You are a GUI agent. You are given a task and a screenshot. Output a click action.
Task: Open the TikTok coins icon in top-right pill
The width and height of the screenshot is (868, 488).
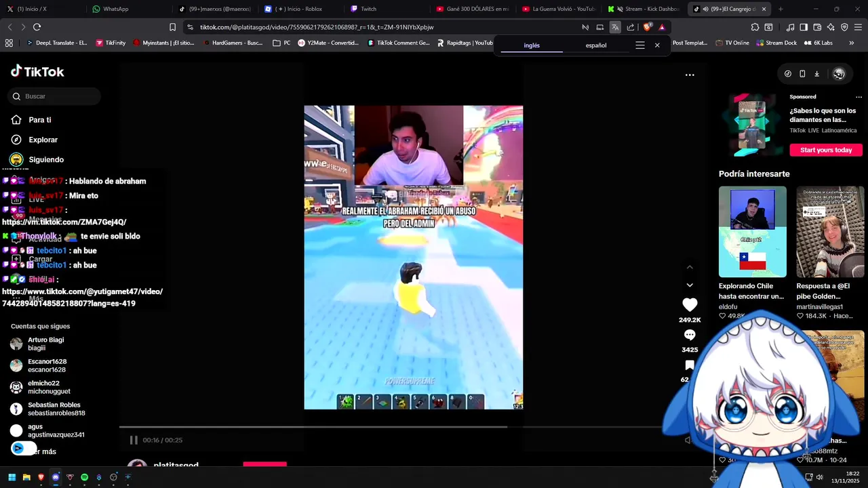coord(787,74)
